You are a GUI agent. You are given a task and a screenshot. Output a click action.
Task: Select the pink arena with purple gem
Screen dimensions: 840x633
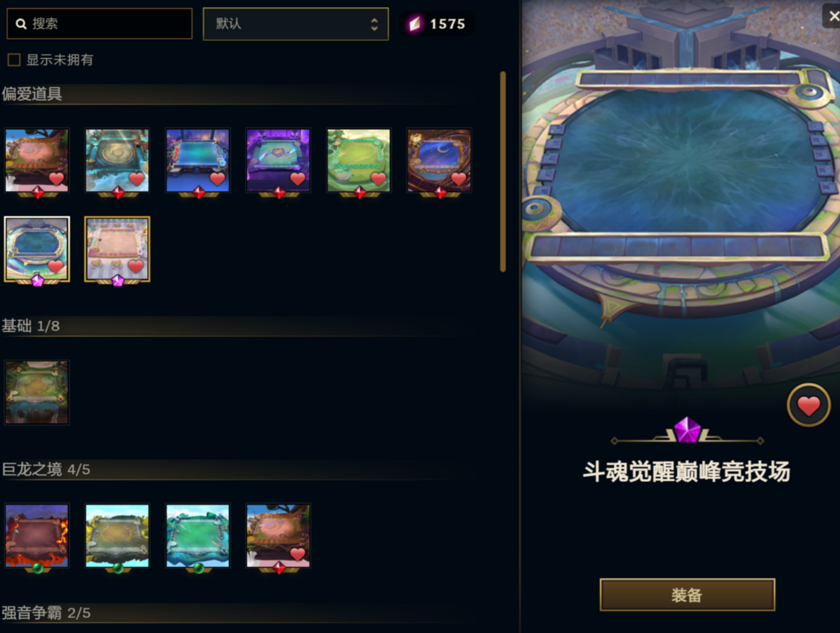tap(117, 249)
